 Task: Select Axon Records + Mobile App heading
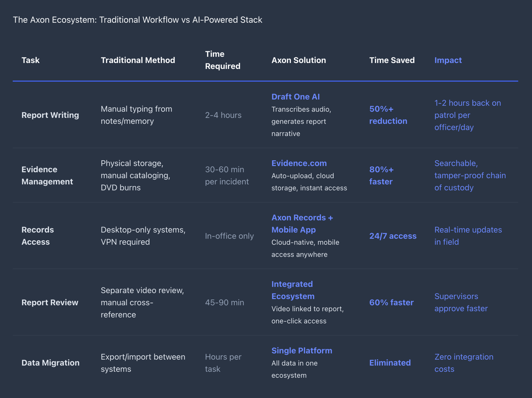(302, 224)
